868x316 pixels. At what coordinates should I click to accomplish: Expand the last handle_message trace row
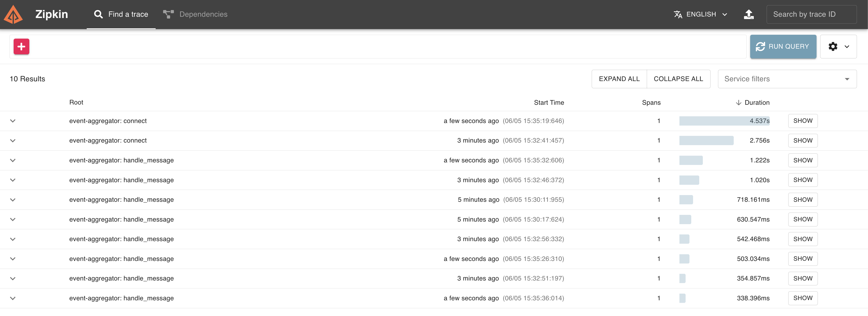tap(12, 298)
